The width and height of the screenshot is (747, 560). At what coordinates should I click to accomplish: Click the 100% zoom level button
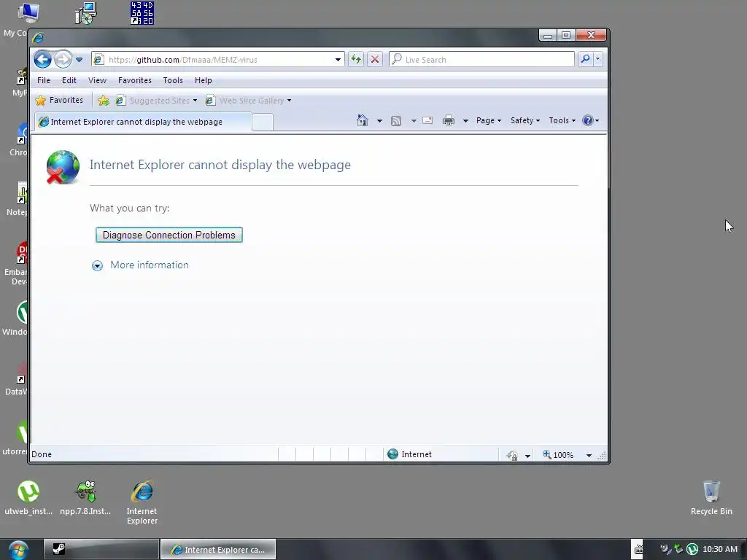point(558,455)
